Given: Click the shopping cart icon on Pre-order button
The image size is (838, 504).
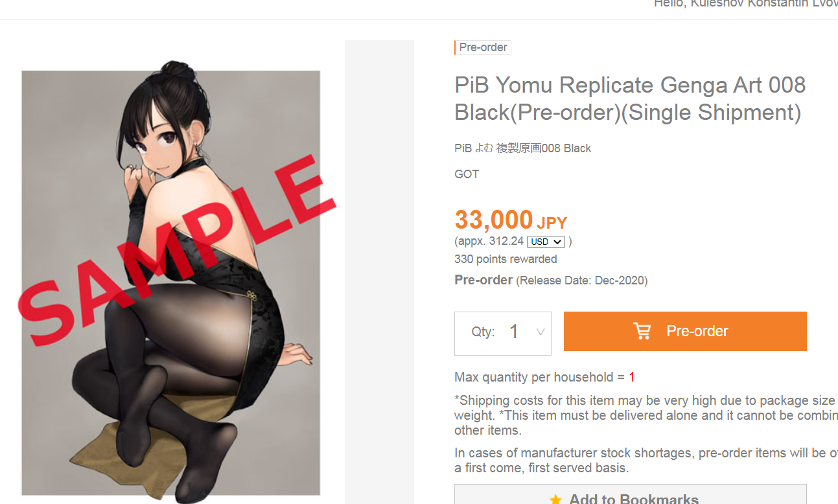Looking at the screenshot, I should point(642,331).
